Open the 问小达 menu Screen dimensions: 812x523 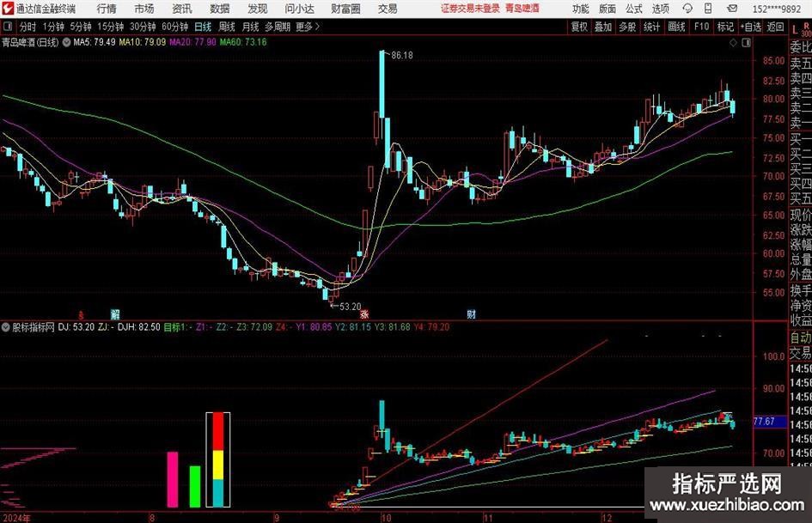[299, 9]
